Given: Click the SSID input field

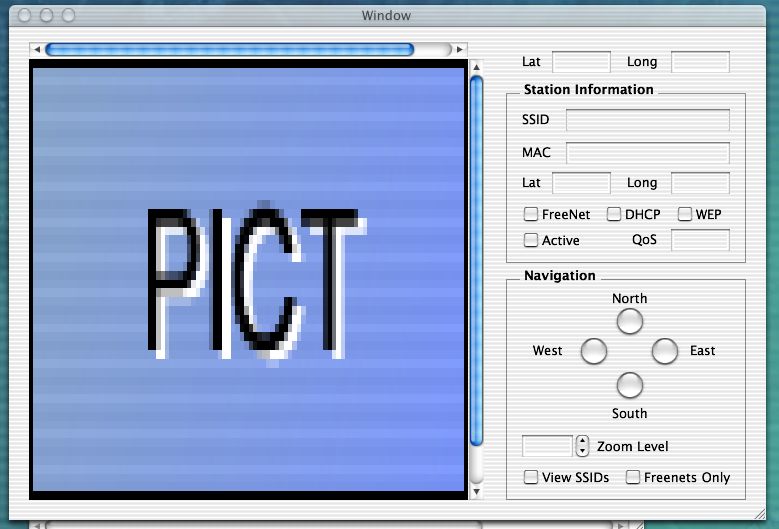Looking at the screenshot, I should pyautogui.click(x=648, y=120).
